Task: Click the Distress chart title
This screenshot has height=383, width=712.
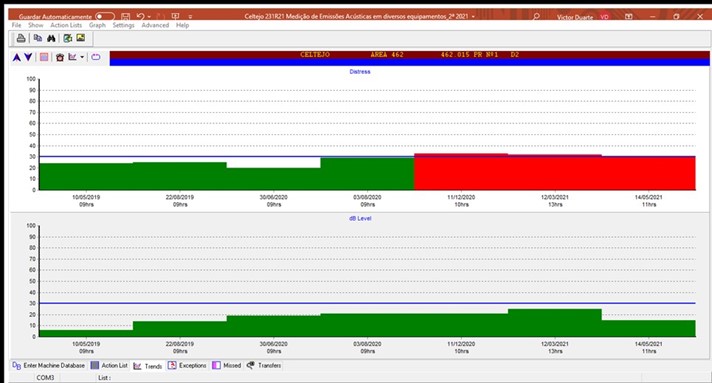Action: [360, 71]
